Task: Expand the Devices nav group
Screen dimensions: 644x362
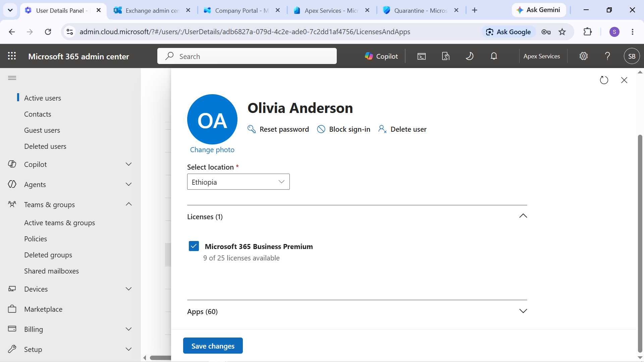Action: [x=128, y=289]
